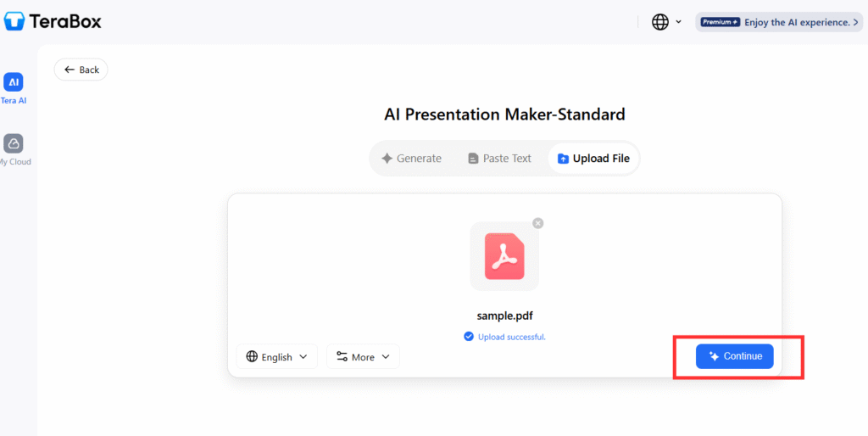Expand the header language chevron
868x436 pixels.
tap(678, 22)
